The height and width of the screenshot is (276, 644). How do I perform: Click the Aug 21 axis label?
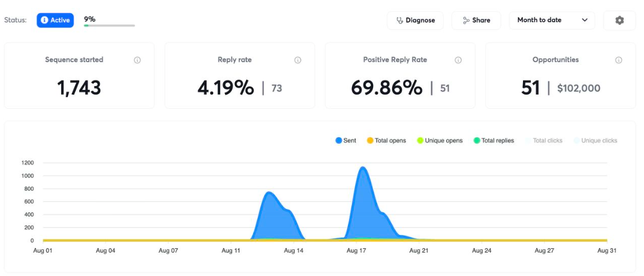click(x=420, y=250)
